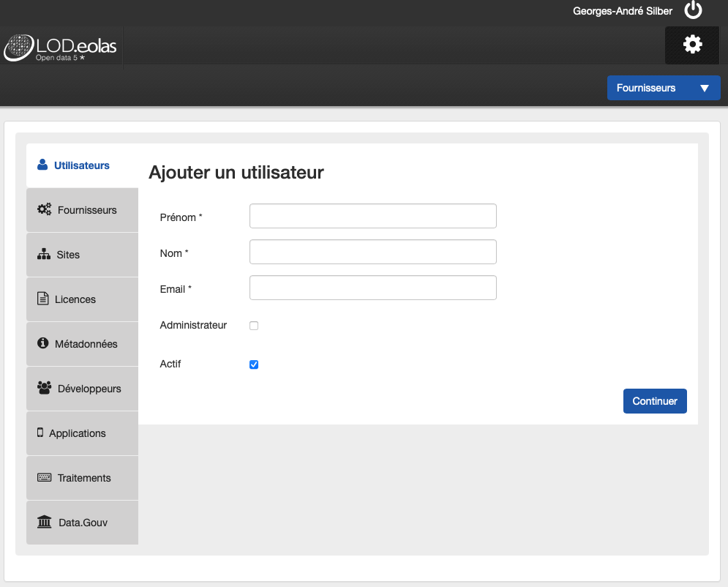Click the Traitements keyboard icon
This screenshot has width=728, height=587.
(45, 477)
